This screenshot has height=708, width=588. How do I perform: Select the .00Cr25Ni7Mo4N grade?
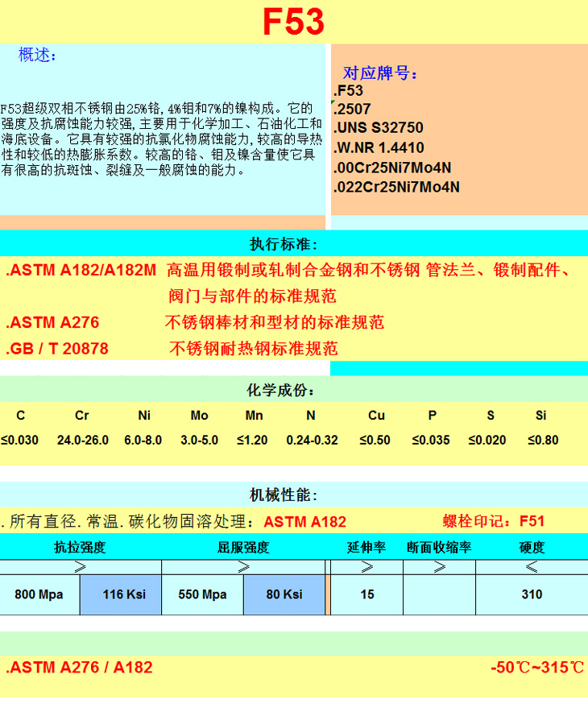point(392,168)
